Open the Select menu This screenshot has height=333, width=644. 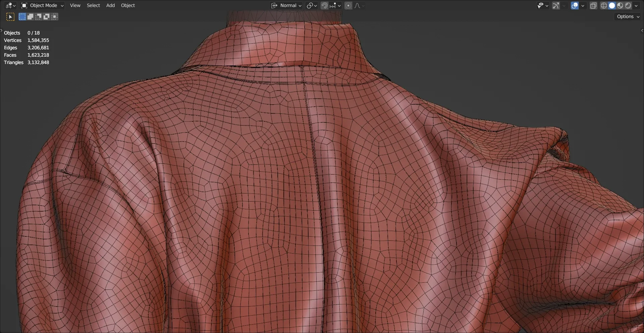(93, 5)
